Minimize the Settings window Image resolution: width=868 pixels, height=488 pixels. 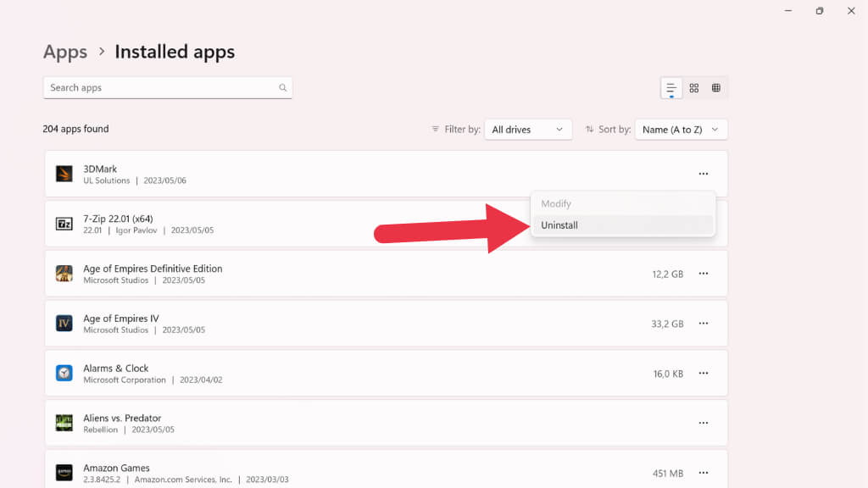[x=788, y=10]
